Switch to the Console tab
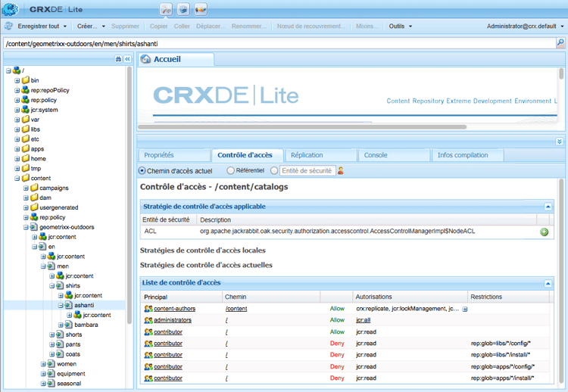 point(394,155)
